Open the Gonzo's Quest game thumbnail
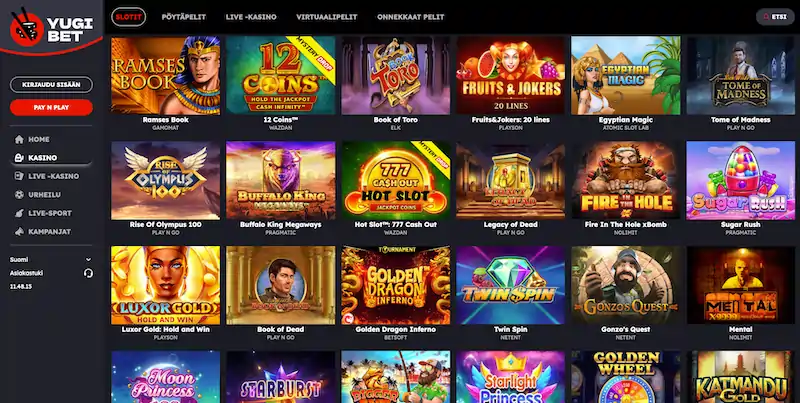The height and width of the screenshot is (403, 800). point(626,285)
